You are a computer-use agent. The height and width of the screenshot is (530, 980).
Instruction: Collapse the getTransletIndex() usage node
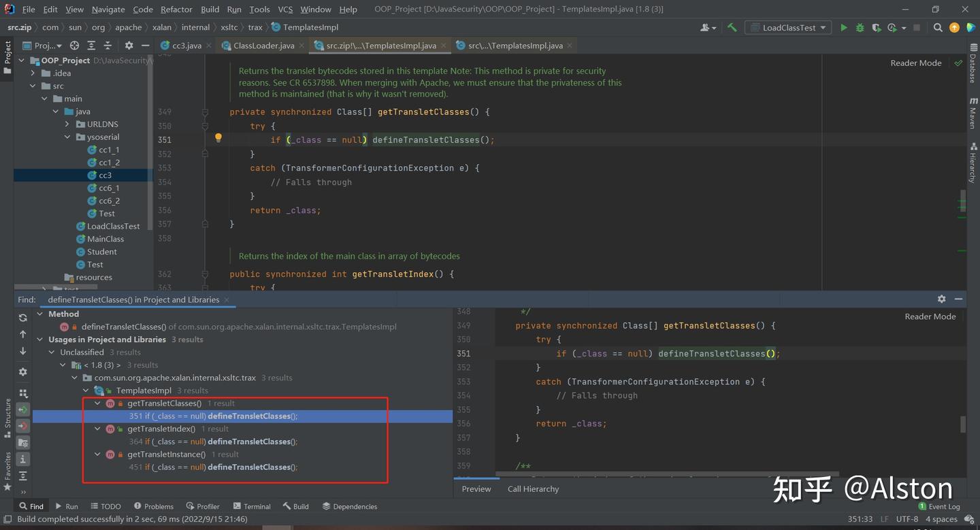coord(97,429)
